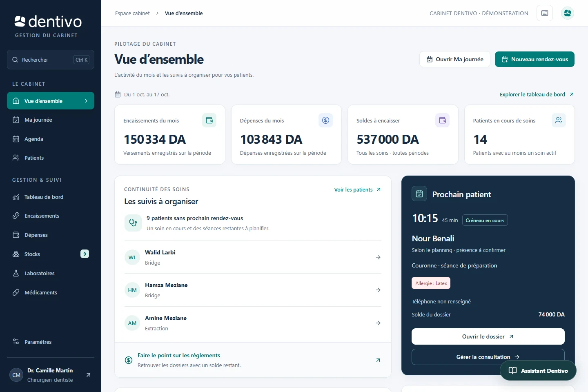This screenshot has height=392, width=588.
Task: Open Ma journée in the sidebar
Action: pyautogui.click(x=51, y=120)
